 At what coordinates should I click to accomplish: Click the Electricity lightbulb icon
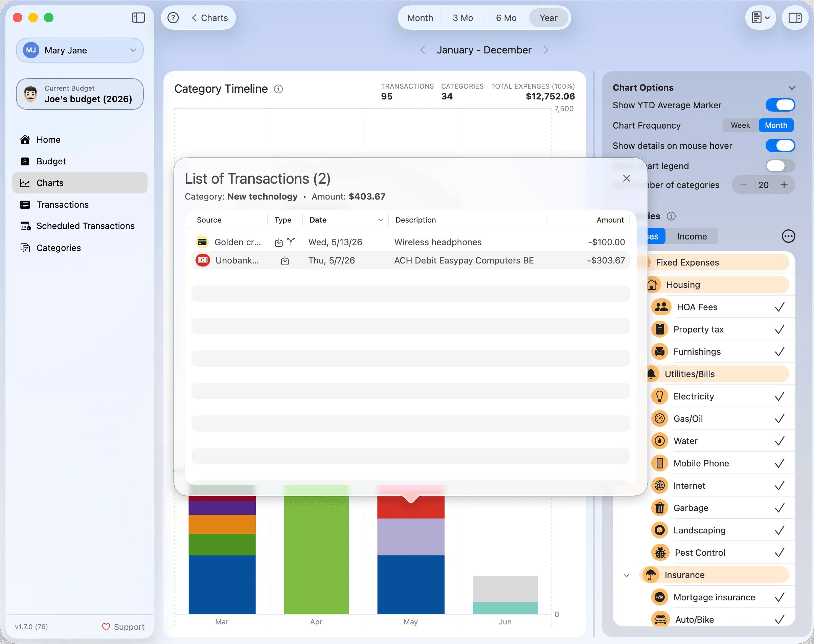[x=660, y=396]
